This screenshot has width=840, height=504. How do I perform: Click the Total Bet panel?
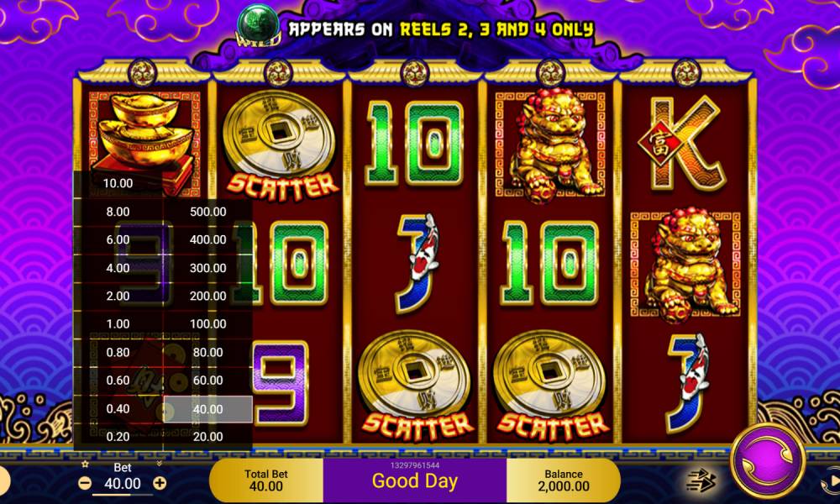266,480
